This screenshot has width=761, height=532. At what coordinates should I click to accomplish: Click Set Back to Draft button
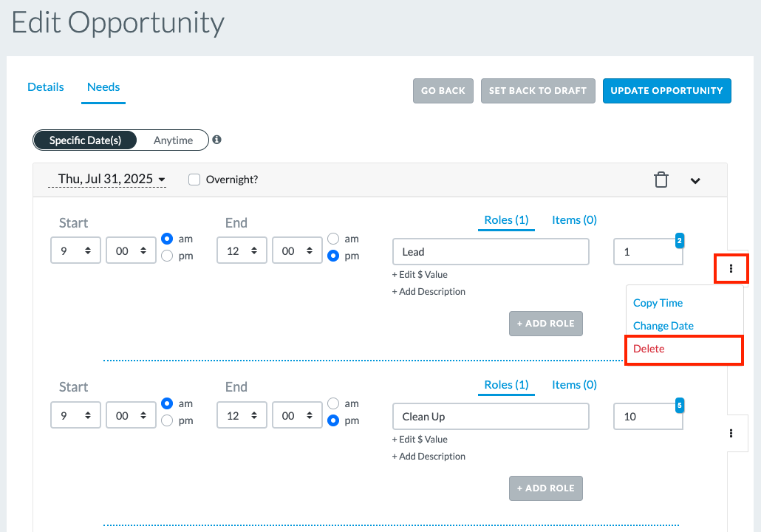[538, 91]
